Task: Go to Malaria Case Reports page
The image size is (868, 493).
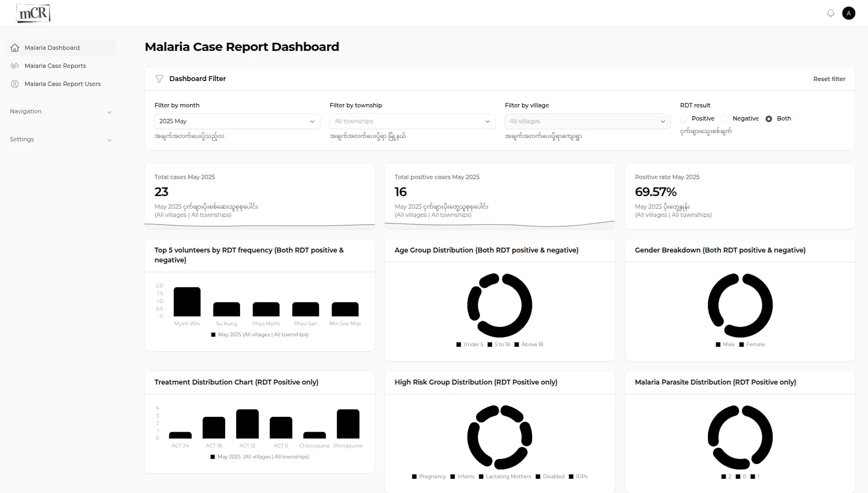Action: (55, 66)
